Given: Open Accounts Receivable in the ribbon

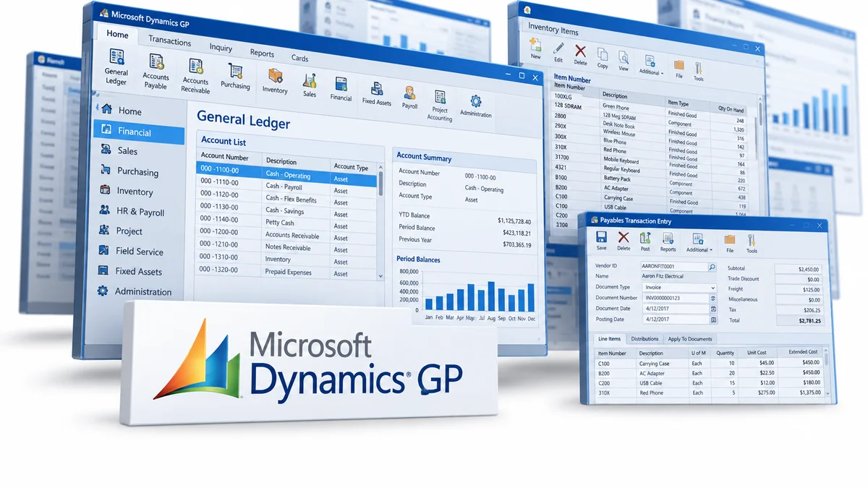Looking at the screenshot, I should coord(195,76).
